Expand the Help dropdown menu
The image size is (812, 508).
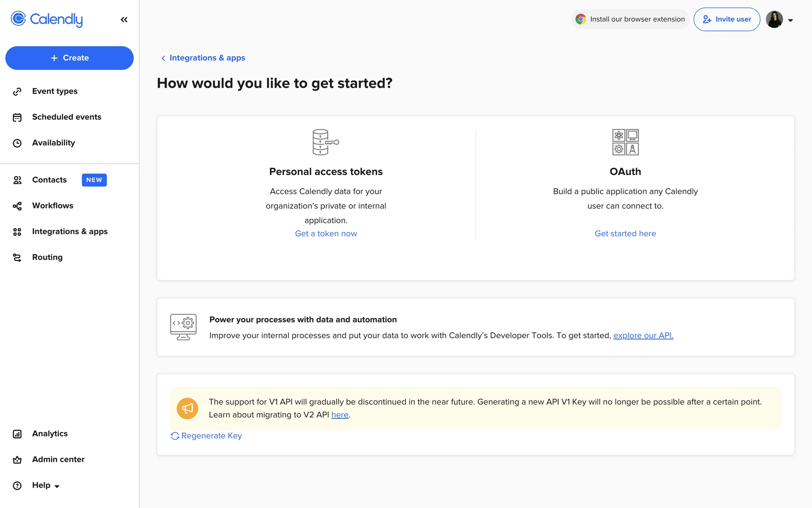(x=46, y=486)
